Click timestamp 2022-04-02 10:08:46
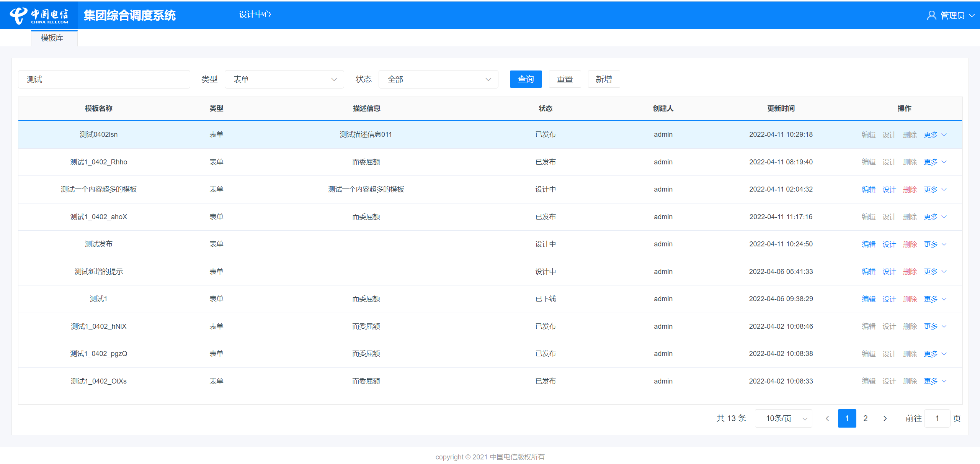Viewport: 980px width, 464px height. pos(781,326)
